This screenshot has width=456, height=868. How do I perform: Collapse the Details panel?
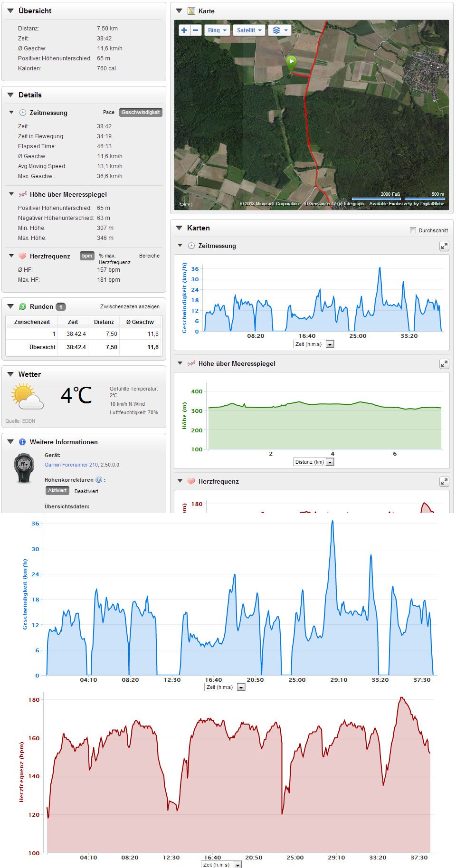[10, 95]
